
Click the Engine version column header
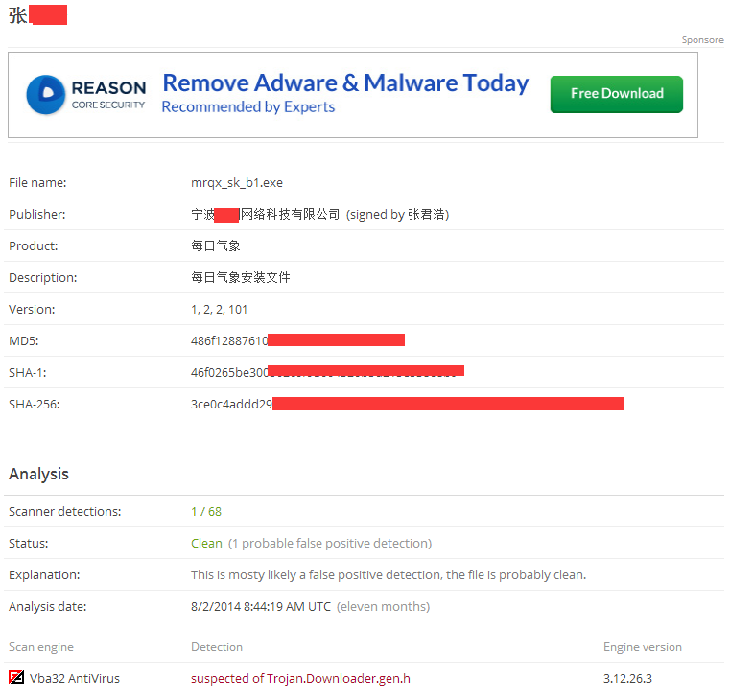point(643,647)
